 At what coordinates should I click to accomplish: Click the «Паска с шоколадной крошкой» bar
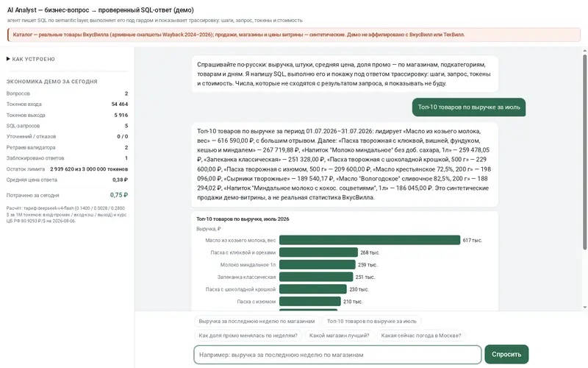(x=313, y=289)
